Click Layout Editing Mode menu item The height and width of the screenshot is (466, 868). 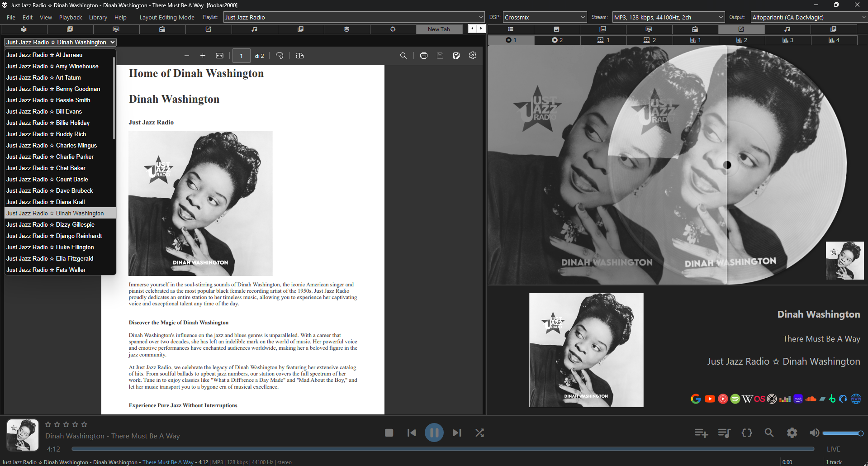(167, 17)
